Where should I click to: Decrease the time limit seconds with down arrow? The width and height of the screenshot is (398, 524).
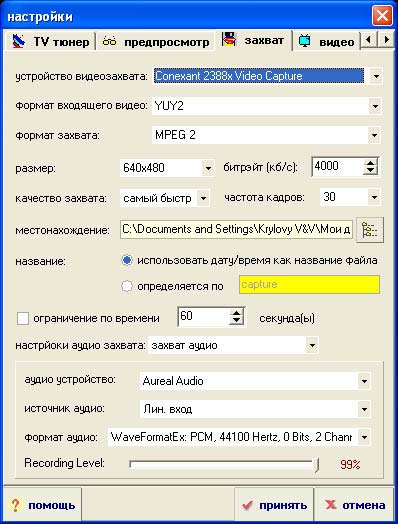[x=236, y=320]
